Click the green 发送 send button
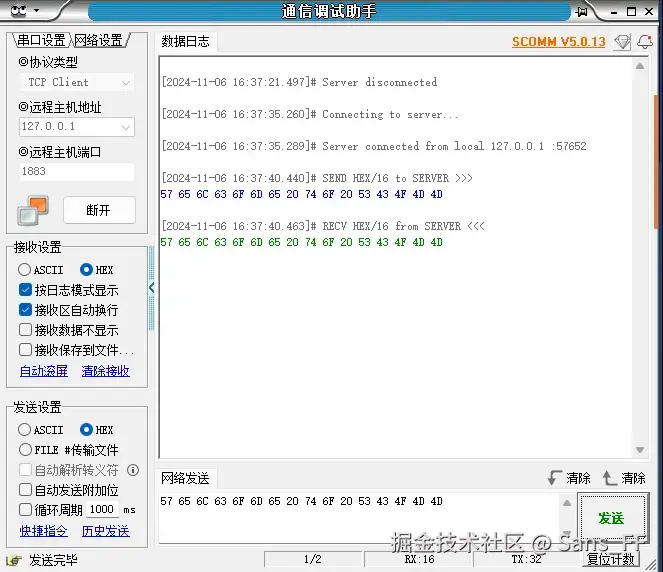The width and height of the screenshot is (663, 572). coord(612,518)
